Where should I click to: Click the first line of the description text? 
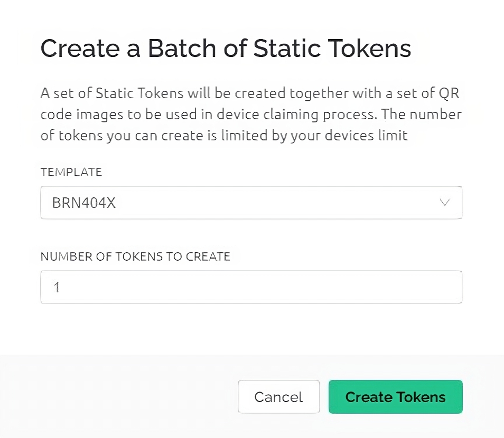pyautogui.click(x=251, y=94)
